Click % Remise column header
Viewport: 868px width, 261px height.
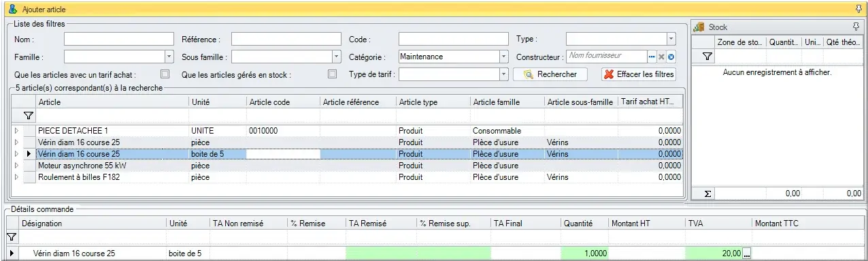316,224
